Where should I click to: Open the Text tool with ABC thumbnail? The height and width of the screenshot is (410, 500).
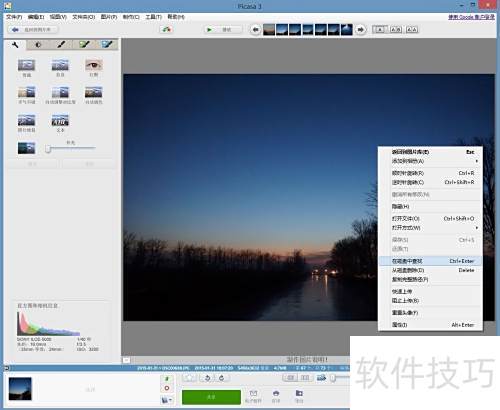pos(60,120)
